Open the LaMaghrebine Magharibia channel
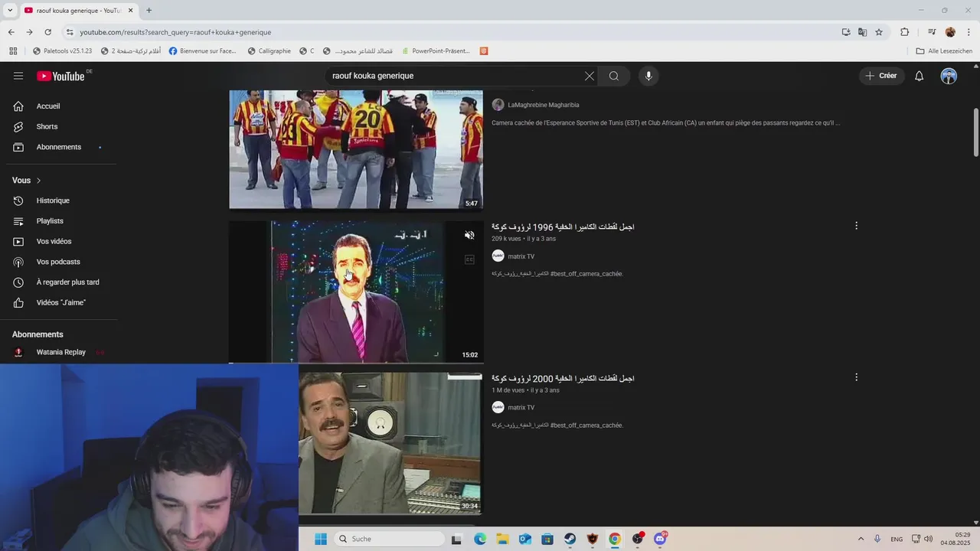This screenshot has width=980, height=551. (543, 105)
